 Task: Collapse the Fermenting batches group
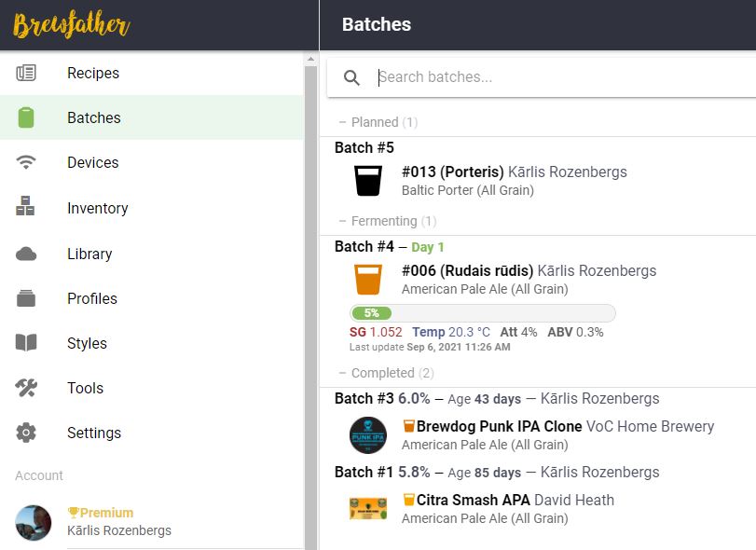(x=388, y=221)
